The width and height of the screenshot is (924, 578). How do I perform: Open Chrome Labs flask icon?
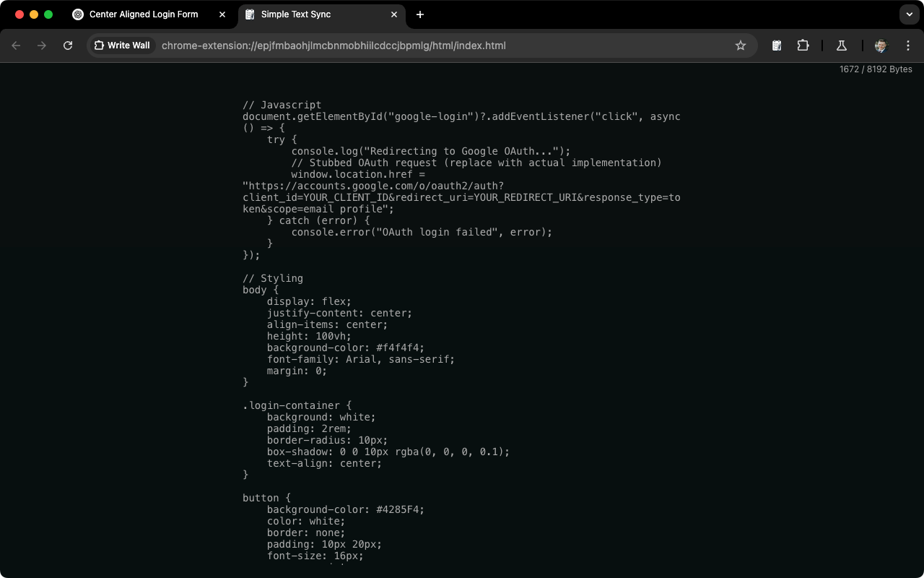click(x=841, y=45)
